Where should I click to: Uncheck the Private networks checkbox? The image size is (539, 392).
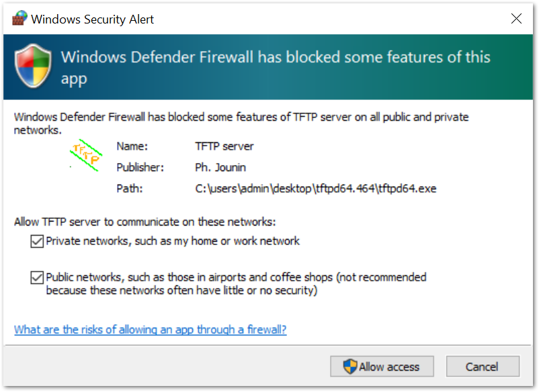(x=37, y=241)
